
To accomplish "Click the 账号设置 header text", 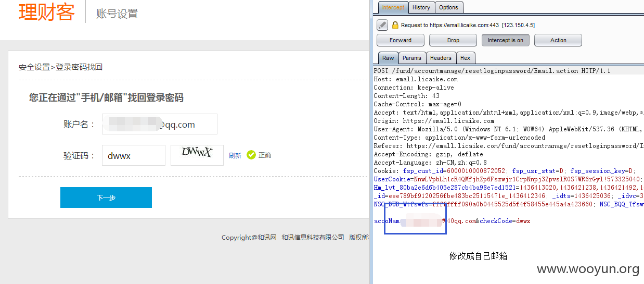I will point(117,14).
